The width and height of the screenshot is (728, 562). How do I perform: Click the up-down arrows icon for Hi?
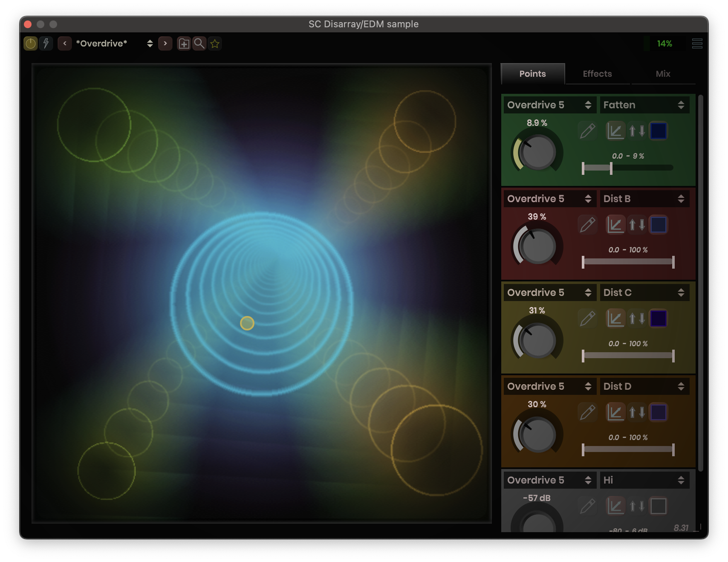[x=637, y=506]
